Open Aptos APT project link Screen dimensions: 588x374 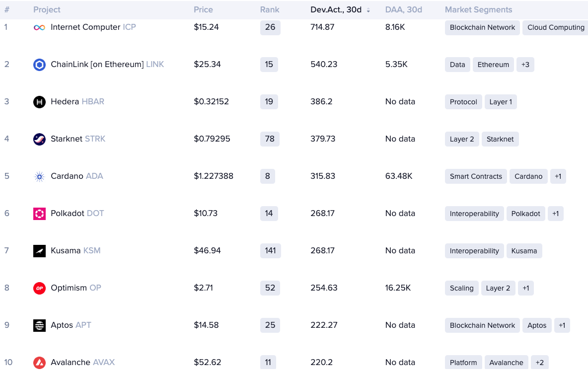[x=71, y=325]
